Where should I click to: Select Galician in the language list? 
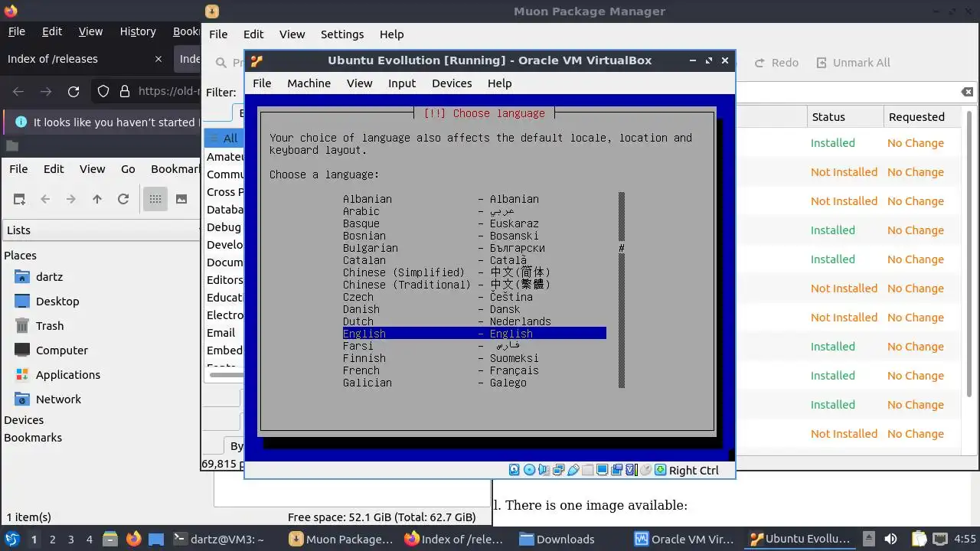coord(474,383)
